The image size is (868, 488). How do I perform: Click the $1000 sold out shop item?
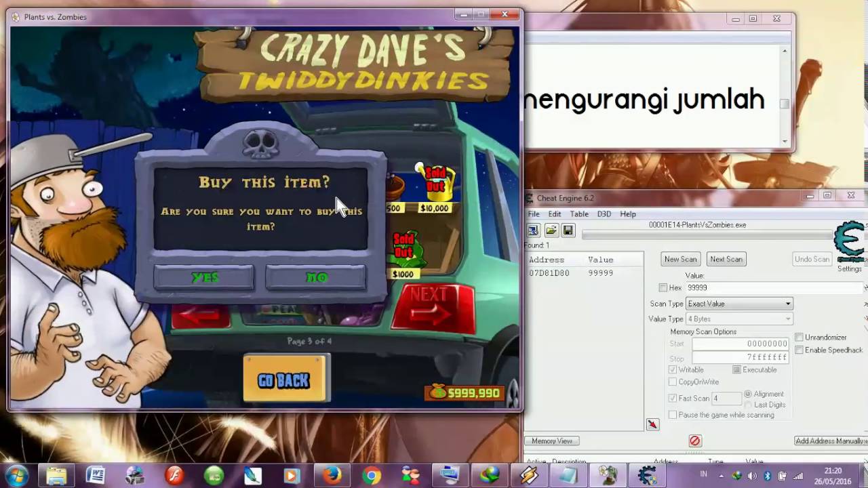pyautogui.click(x=405, y=256)
